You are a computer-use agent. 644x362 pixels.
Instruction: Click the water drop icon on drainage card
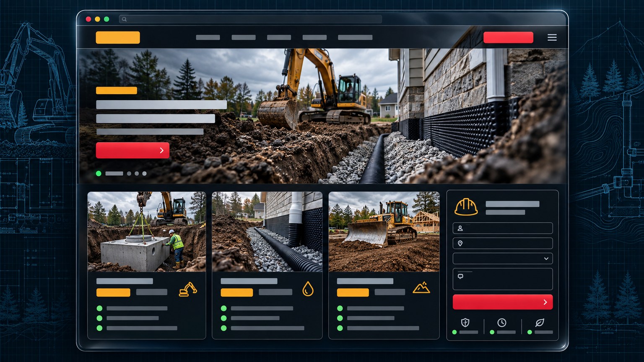tap(308, 289)
